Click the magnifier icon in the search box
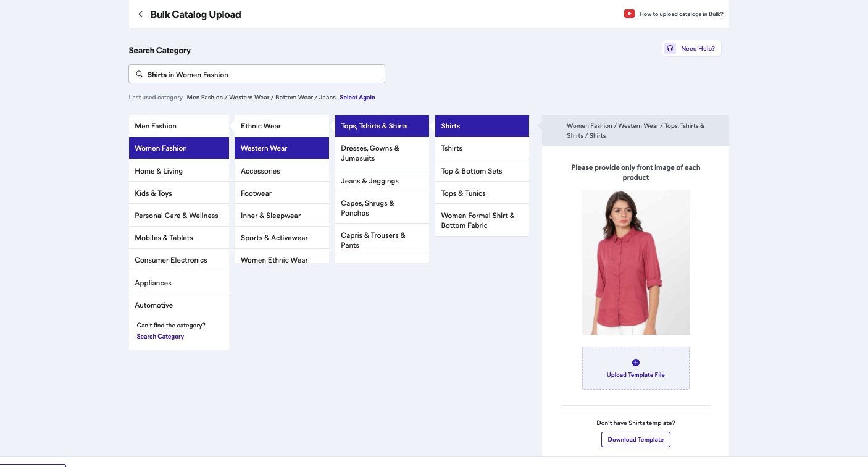This screenshot has height=467, width=868. (140, 74)
